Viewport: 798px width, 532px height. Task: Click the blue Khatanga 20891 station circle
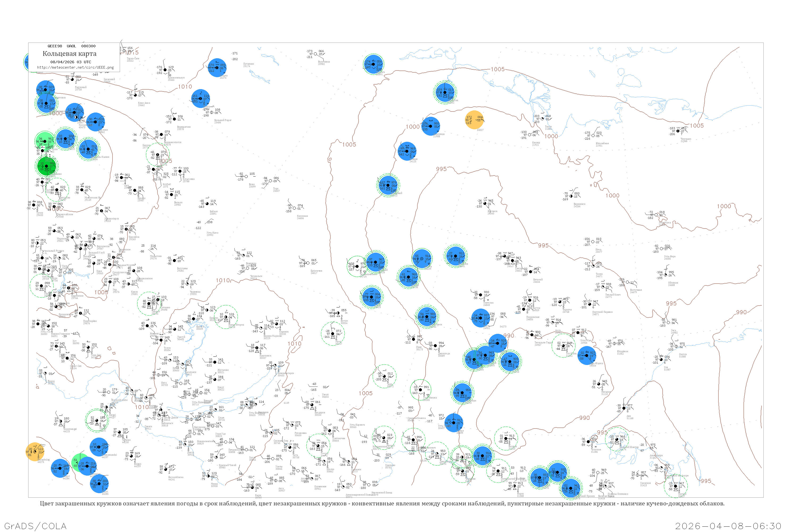pos(373,64)
